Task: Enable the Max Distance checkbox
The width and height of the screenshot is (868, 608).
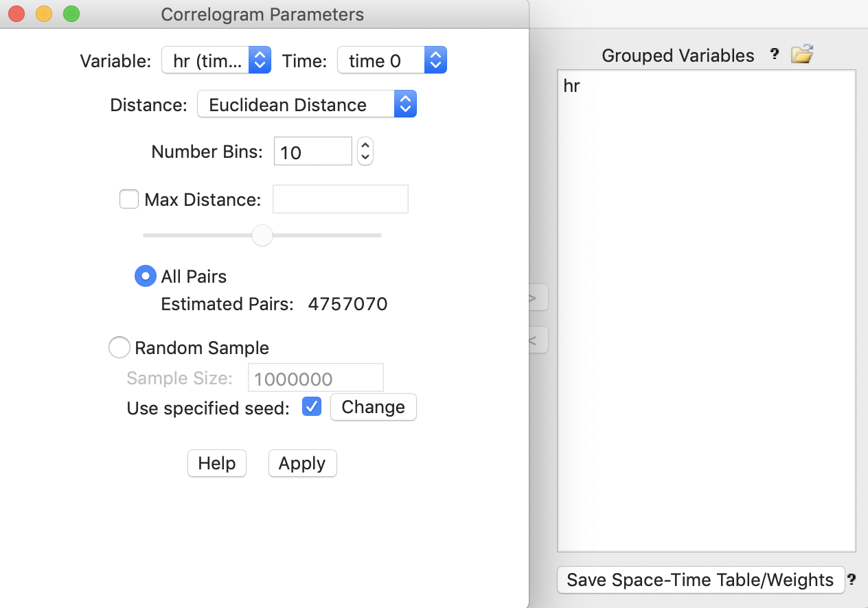Action: (129, 199)
